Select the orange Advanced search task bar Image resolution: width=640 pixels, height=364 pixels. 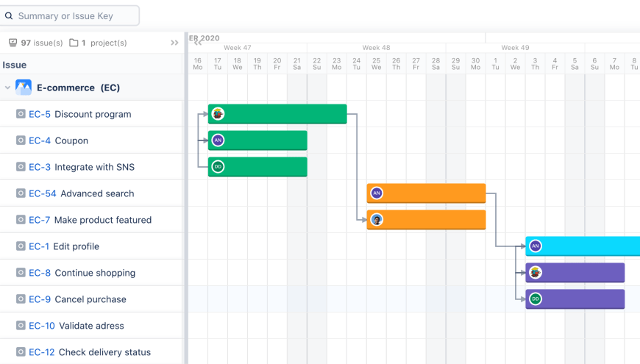coord(426,193)
